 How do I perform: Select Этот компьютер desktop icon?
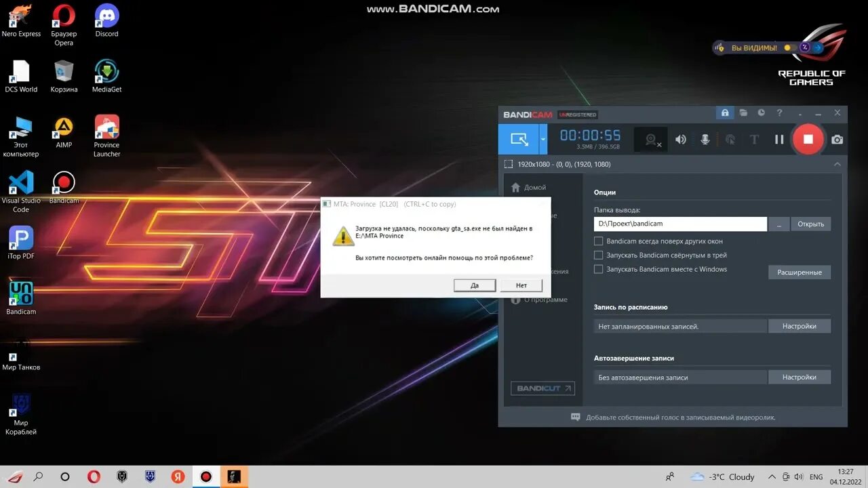(x=21, y=136)
